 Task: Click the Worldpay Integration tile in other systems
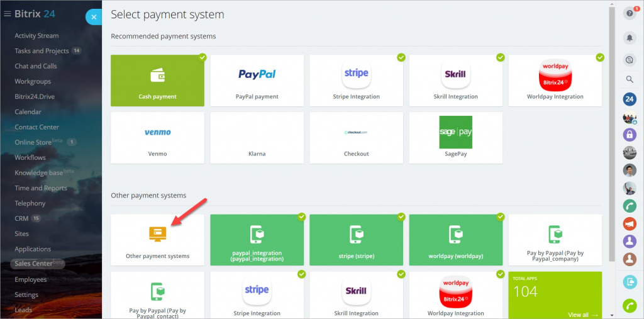click(456, 294)
